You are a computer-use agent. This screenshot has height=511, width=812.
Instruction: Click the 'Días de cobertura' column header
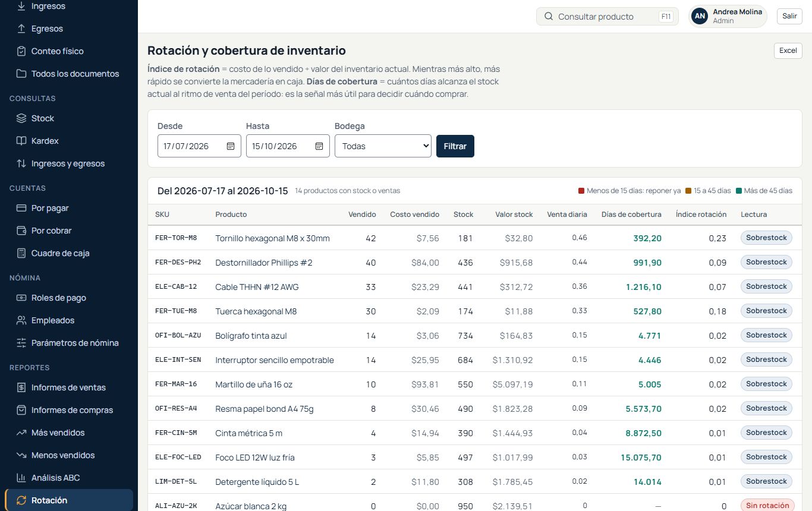[631, 215]
